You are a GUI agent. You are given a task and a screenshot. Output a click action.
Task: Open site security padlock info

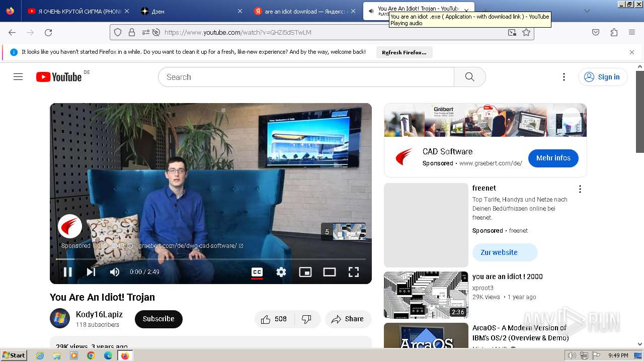[132, 32]
